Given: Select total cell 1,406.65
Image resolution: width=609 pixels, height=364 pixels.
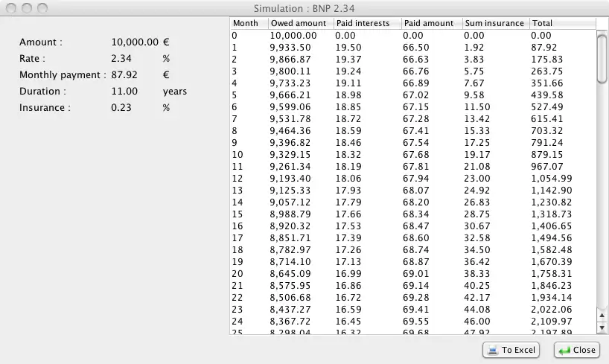Looking at the screenshot, I should pyautogui.click(x=552, y=226).
